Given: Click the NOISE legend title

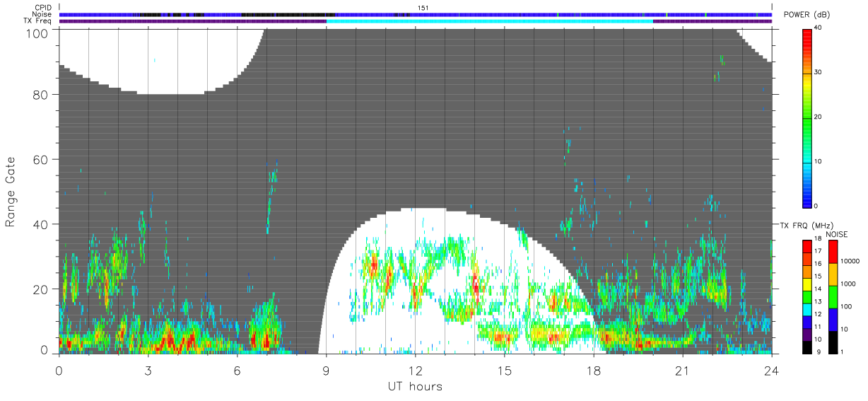Looking at the screenshot, I should point(837,234).
